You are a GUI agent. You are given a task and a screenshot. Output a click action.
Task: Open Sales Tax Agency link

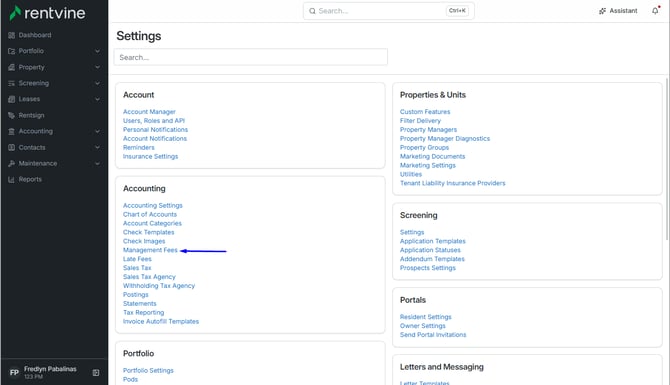(x=149, y=277)
